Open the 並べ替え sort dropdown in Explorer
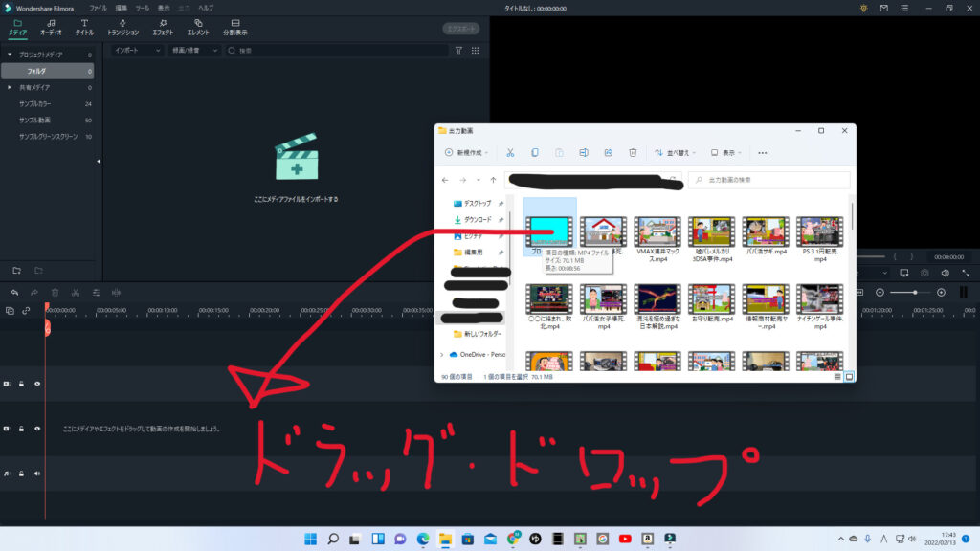 (675, 152)
